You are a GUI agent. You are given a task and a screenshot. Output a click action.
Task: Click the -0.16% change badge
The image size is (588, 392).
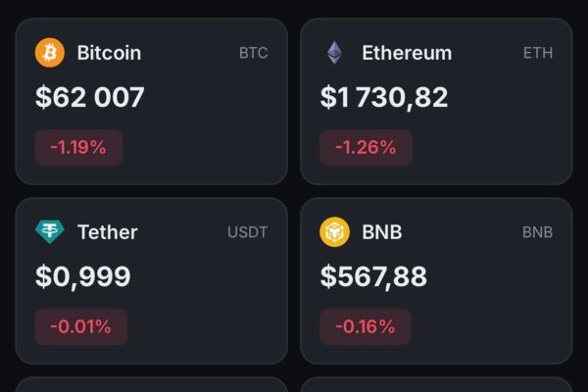click(x=366, y=326)
